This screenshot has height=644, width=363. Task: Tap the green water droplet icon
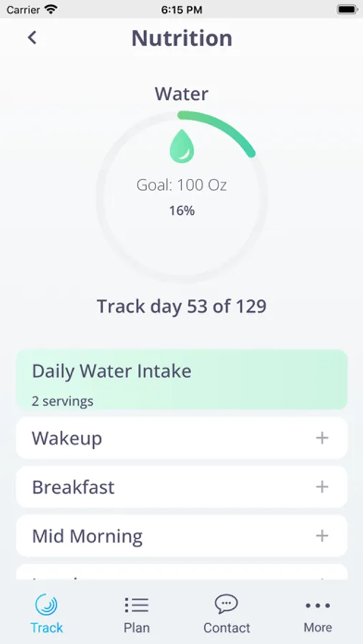click(182, 146)
